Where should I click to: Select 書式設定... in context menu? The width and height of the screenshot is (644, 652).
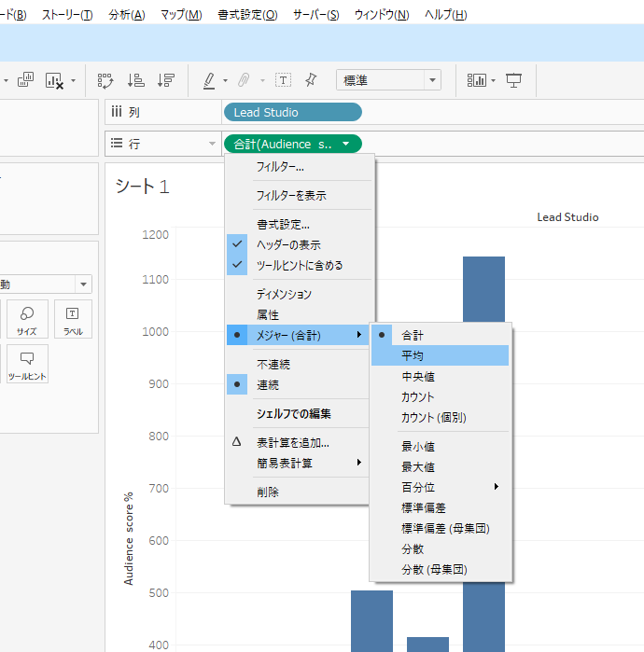click(300, 225)
